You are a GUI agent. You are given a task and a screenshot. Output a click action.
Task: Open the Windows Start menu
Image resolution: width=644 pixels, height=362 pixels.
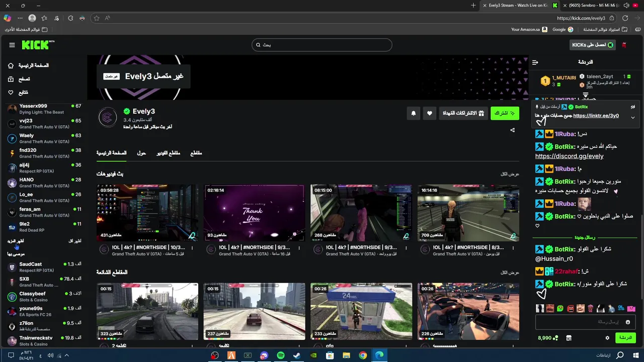coord(635,355)
